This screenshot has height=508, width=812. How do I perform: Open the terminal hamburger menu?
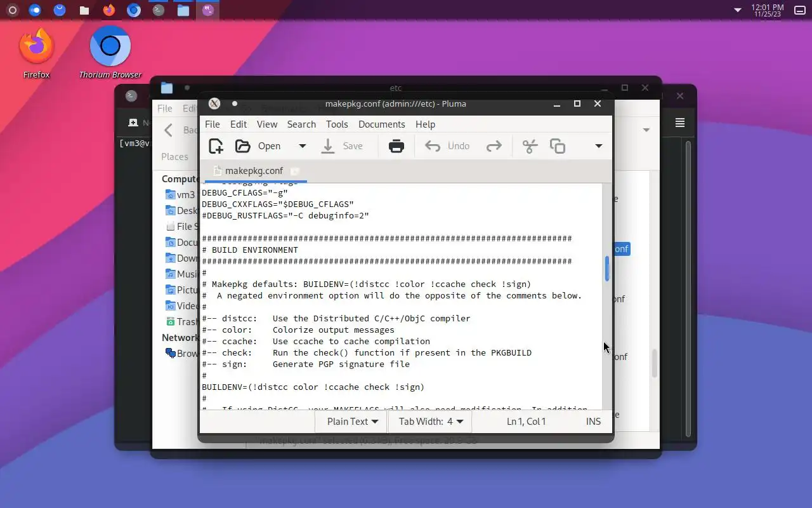(x=680, y=123)
